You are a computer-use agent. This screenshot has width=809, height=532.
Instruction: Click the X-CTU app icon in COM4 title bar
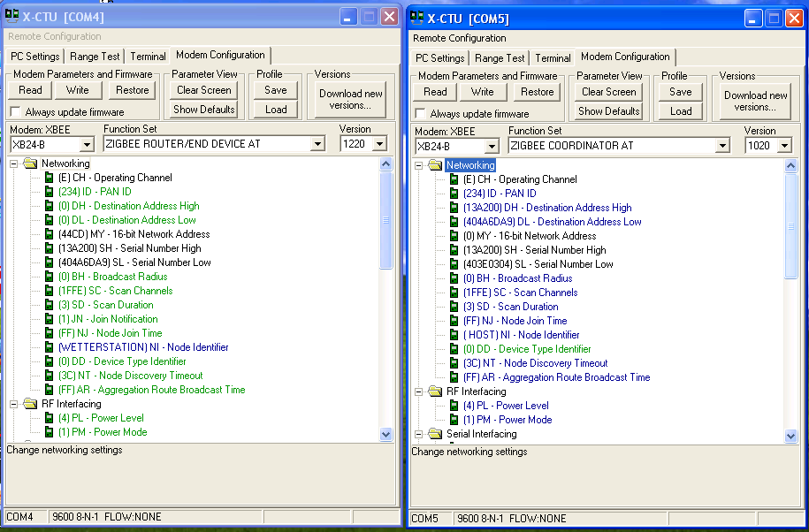click(11, 16)
